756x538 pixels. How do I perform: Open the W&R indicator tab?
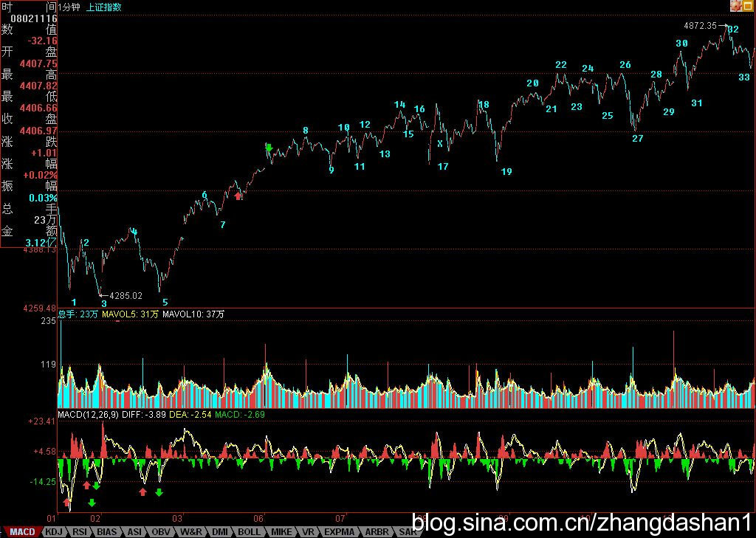click(x=190, y=531)
